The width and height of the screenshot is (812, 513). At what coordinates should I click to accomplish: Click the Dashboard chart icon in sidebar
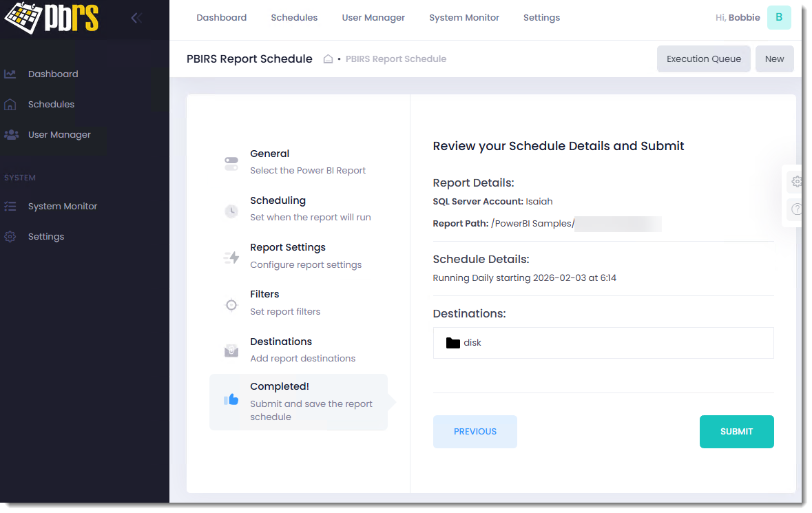pos(10,74)
